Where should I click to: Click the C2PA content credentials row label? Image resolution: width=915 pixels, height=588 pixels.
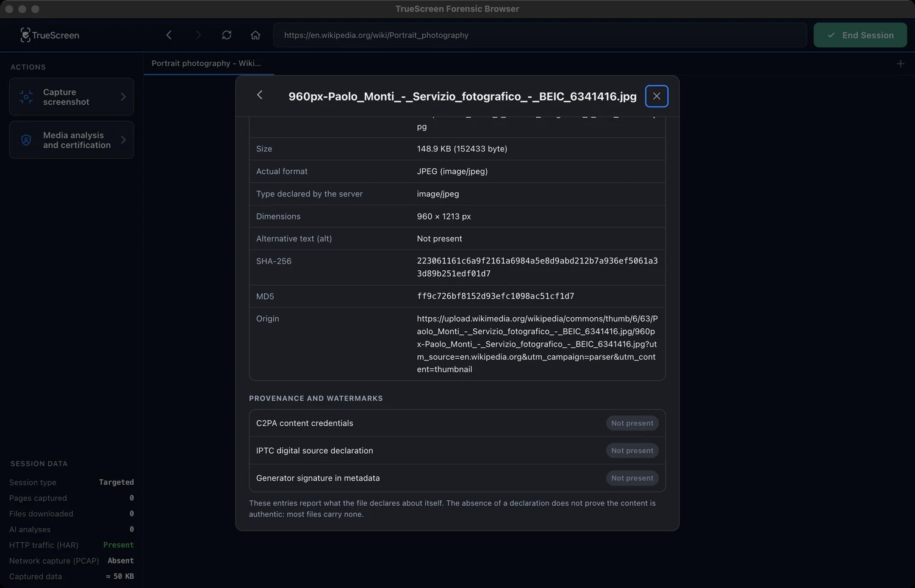304,423
